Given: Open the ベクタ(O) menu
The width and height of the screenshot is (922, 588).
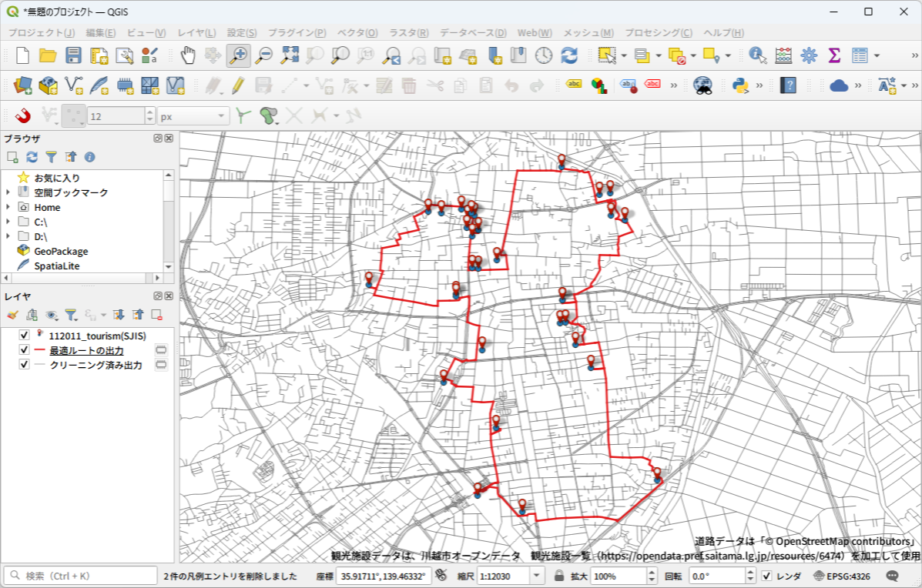Looking at the screenshot, I should (x=357, y=33).
